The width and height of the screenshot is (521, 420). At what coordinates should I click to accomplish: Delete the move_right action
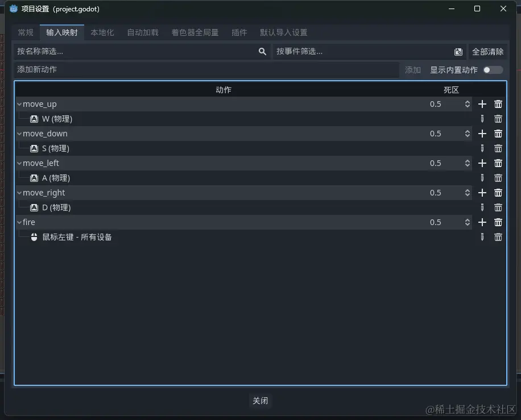[x=498, y=193]
